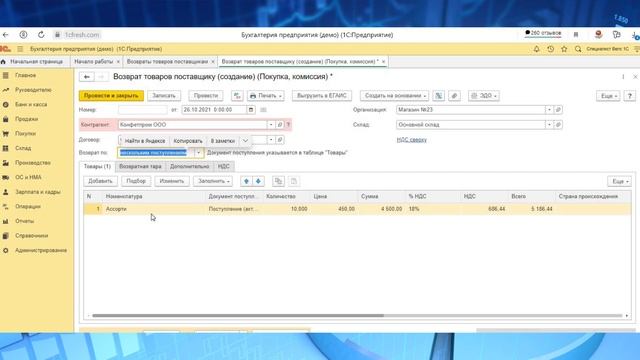Open Производство section in sidebar
This screenshot has width=640, height=360.
(33, 163)
